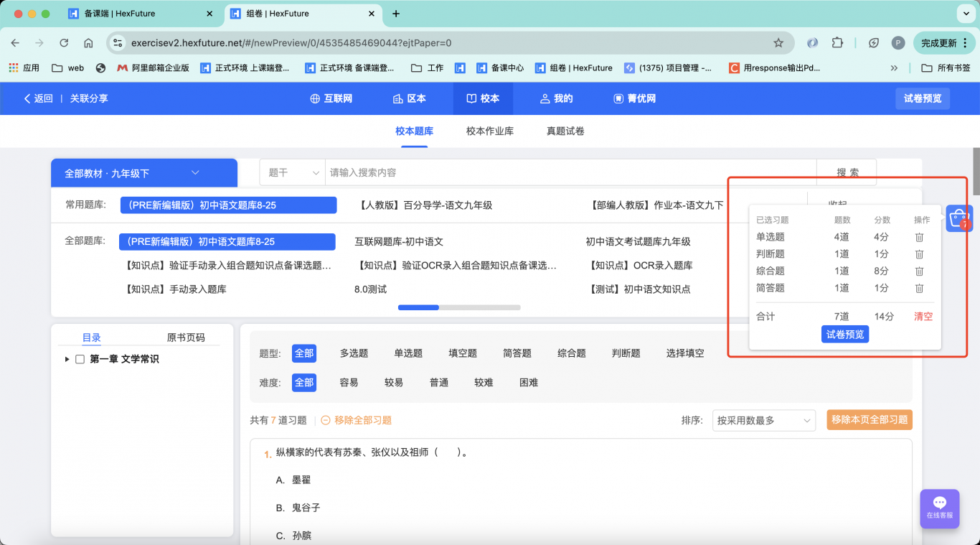Open the question basket cart icon
This screenshot has width=980, height=545.
[959, 218]
